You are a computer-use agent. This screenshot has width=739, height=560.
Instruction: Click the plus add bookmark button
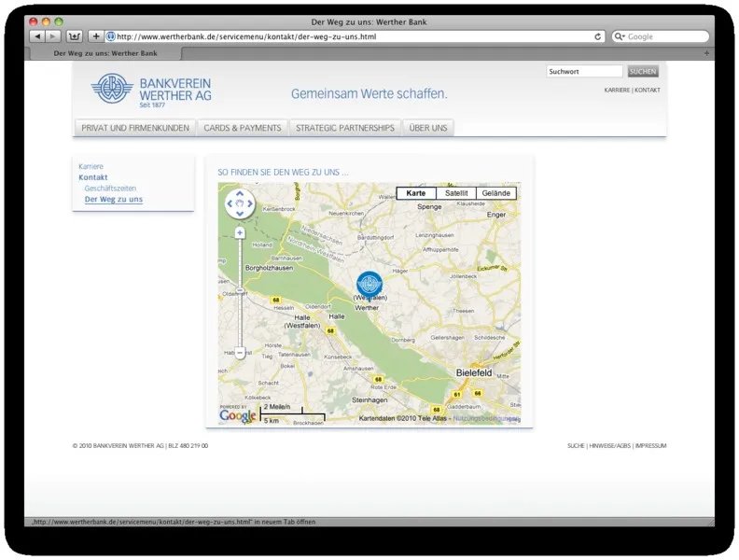pos(96,36)
